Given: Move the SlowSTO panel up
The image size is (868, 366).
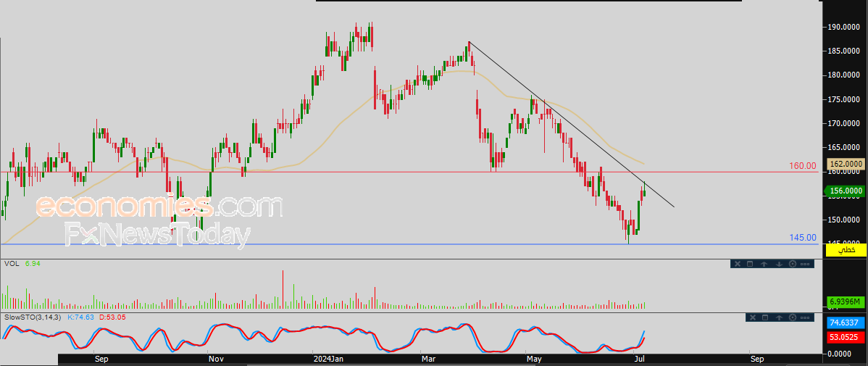Looking at the screenshot, I should click(779, 317).
